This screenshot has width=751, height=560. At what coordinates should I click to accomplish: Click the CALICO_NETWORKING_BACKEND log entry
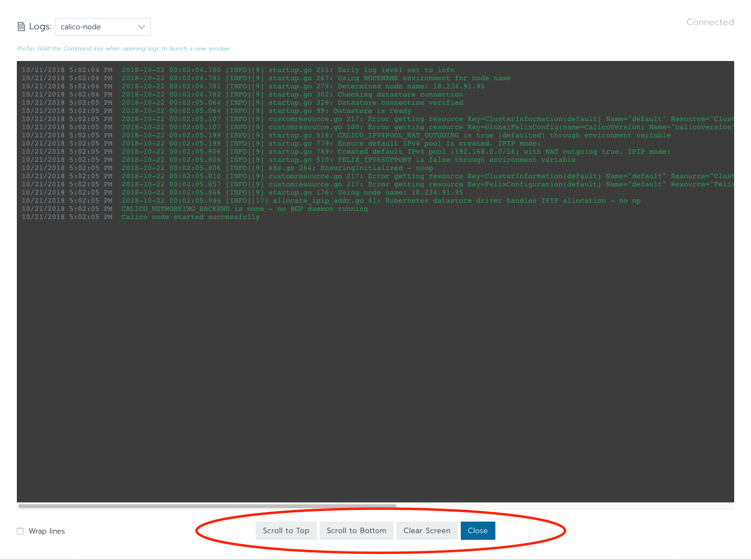click(244, 208)
